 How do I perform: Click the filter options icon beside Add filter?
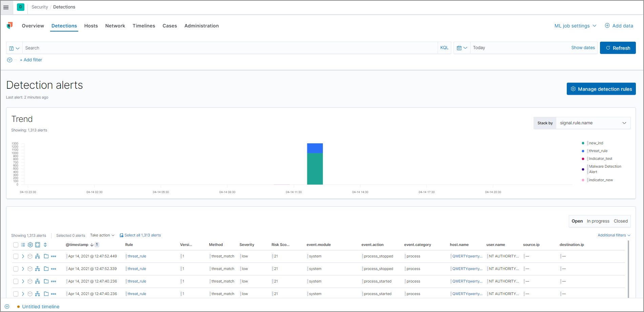click(9, 60)
